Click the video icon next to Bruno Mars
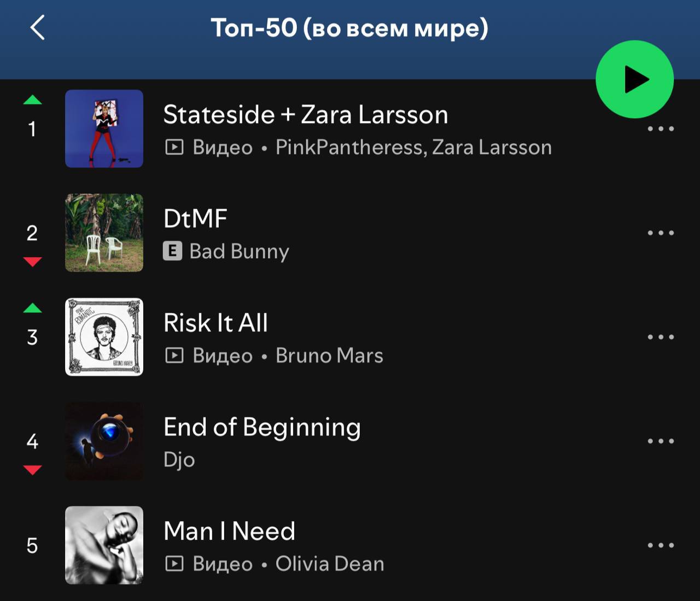Screen dimensions: 700x601 [174, 355]
